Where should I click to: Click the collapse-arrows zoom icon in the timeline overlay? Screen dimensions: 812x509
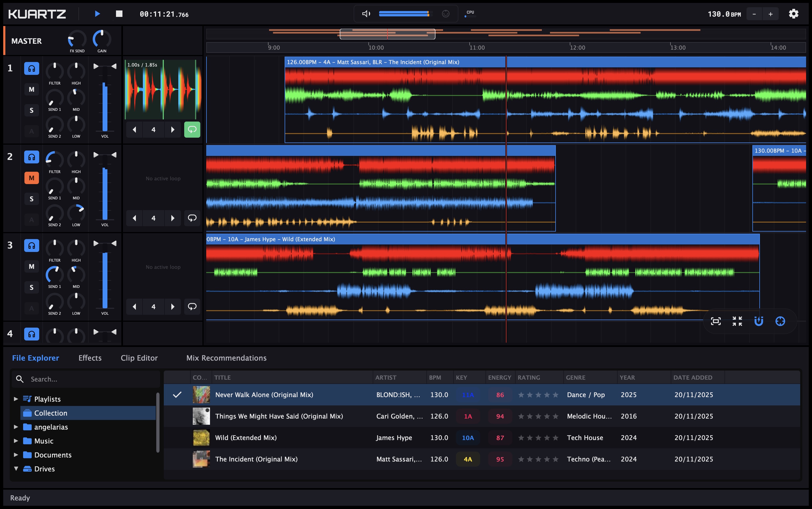tap(738, 321)
